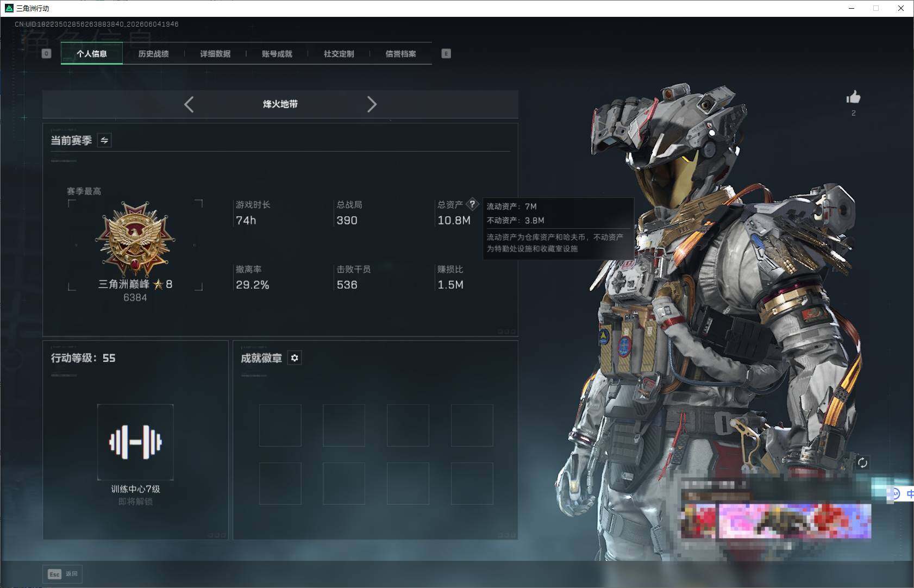This screenshot has width=914, height=588.
Task: Go to next game mode with right arrow
Action: (x=372, y=104)
